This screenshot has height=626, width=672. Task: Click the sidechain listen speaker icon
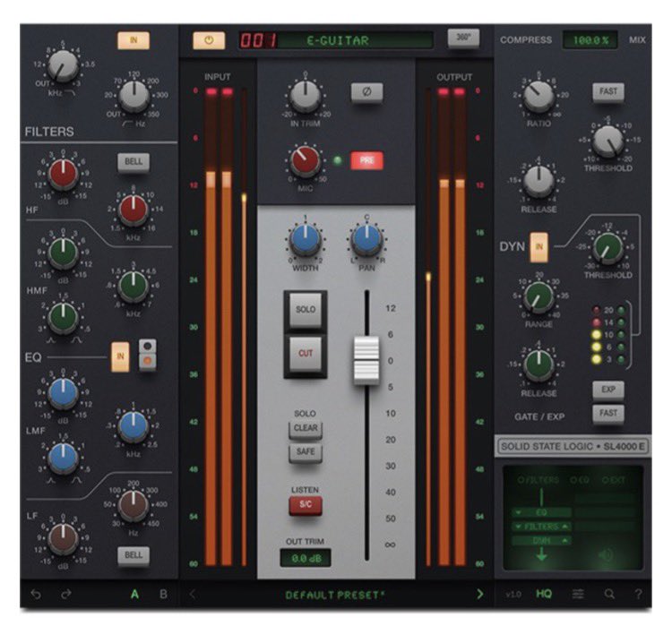(x=606, y=556)
